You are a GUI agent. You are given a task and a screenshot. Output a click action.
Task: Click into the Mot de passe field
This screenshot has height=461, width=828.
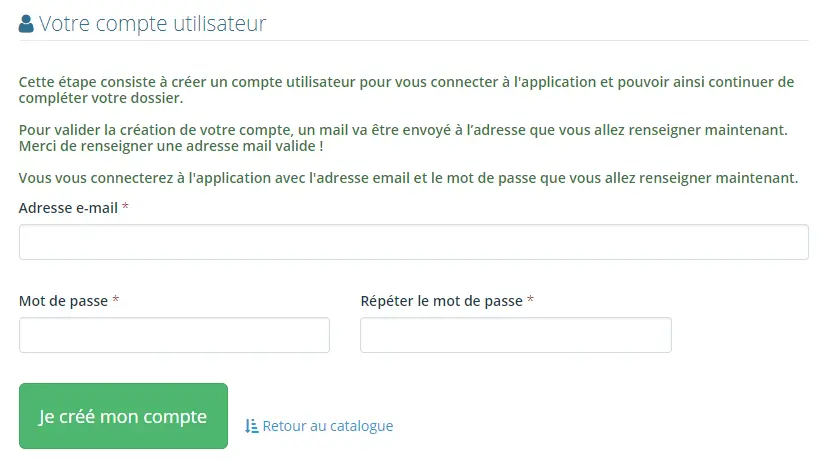(x=174, y=335)
